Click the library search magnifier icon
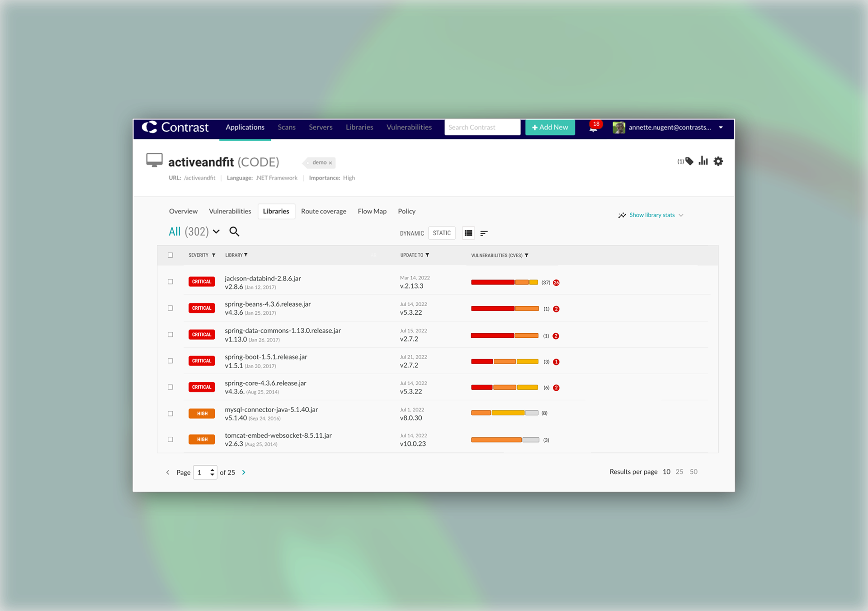The image size is (868, 611). tap(234, 232)
